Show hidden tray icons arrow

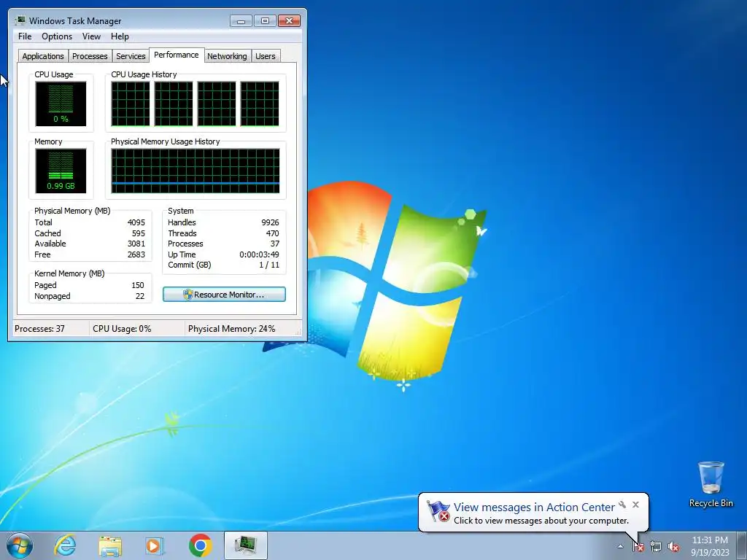tap(620, 547)
